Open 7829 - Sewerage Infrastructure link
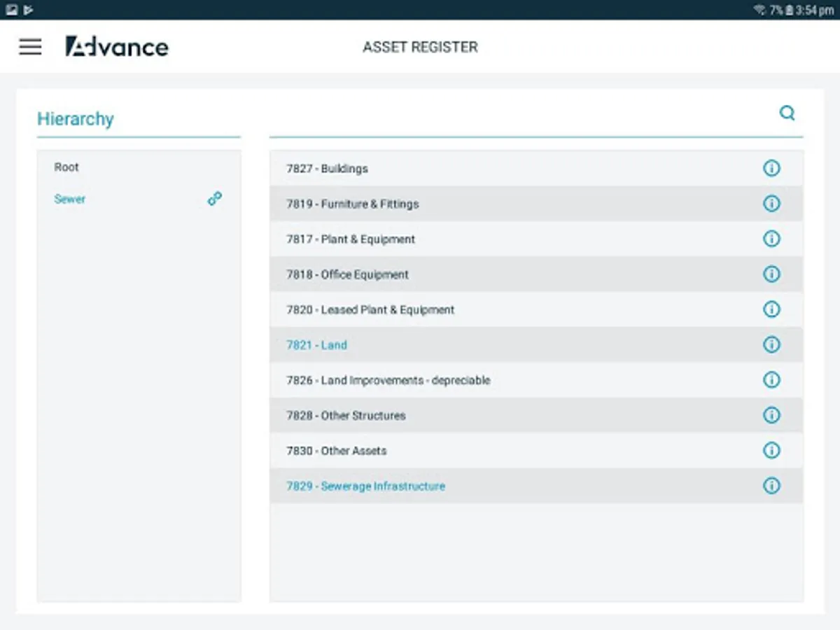The width and height of the screenshot is (840, 630). click(365, 486)
